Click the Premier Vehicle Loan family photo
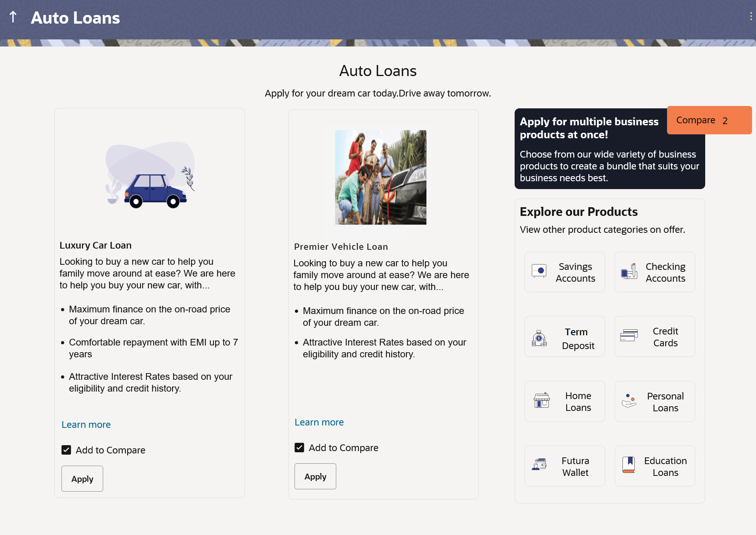This screenshot has height=535, width=756. pos(380,177)
